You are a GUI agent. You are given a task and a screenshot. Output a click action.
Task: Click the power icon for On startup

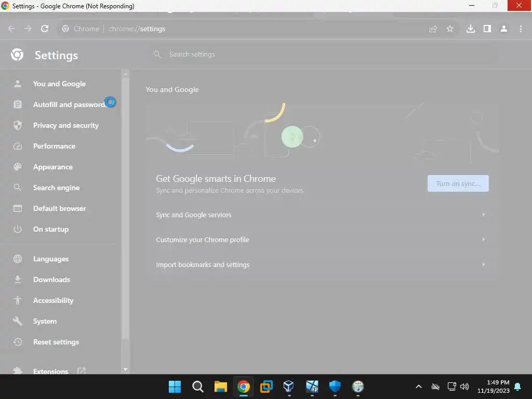(18, 229)
